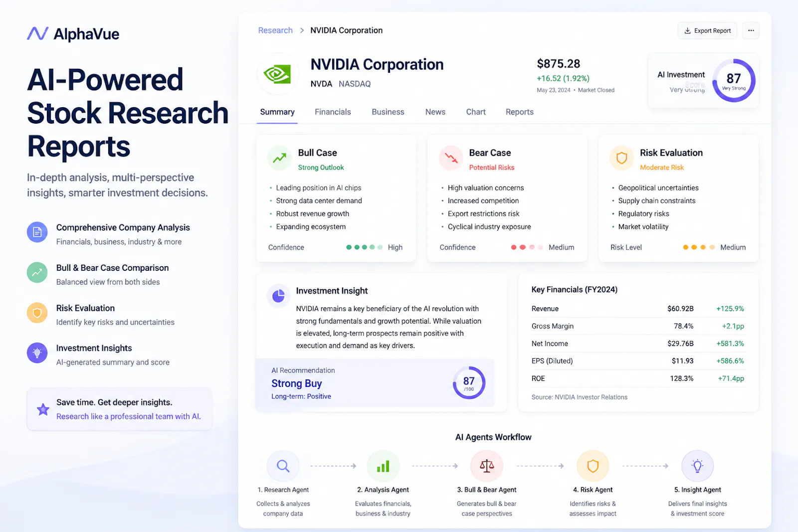The width and height of the screenshot is (798, 532).
Task: Click High valuation concerns bullet
Action: point(486,188)
